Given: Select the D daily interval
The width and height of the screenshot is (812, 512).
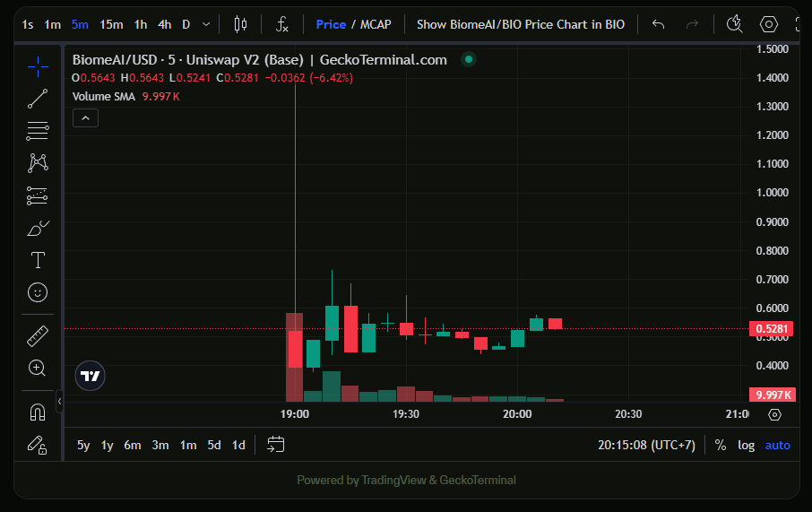Looking at the screenshot, I should pos(186,24).
